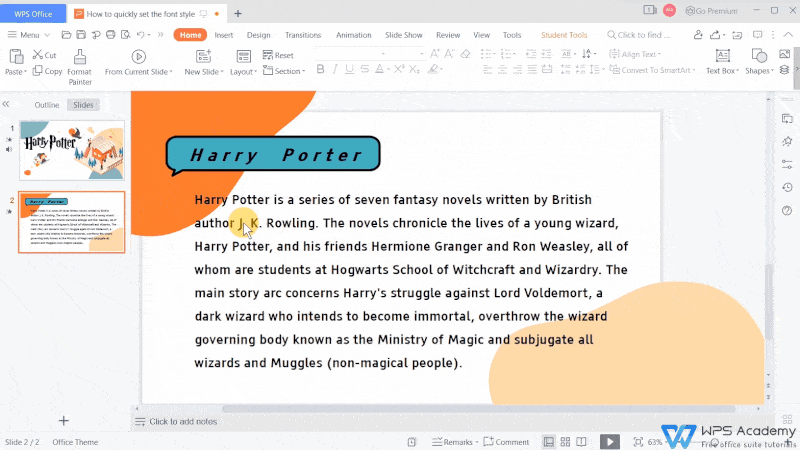This screenshot has width=800, height=450.
Task: Click the WPS Office home button
Action: (x=33, y=14)
